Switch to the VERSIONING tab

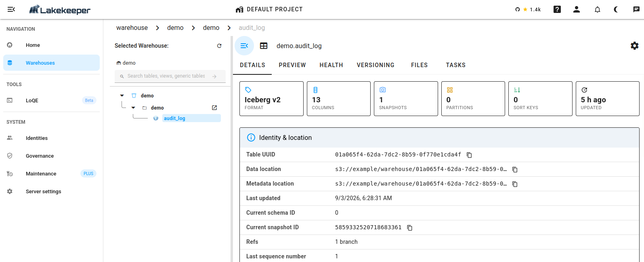(375, 65)
